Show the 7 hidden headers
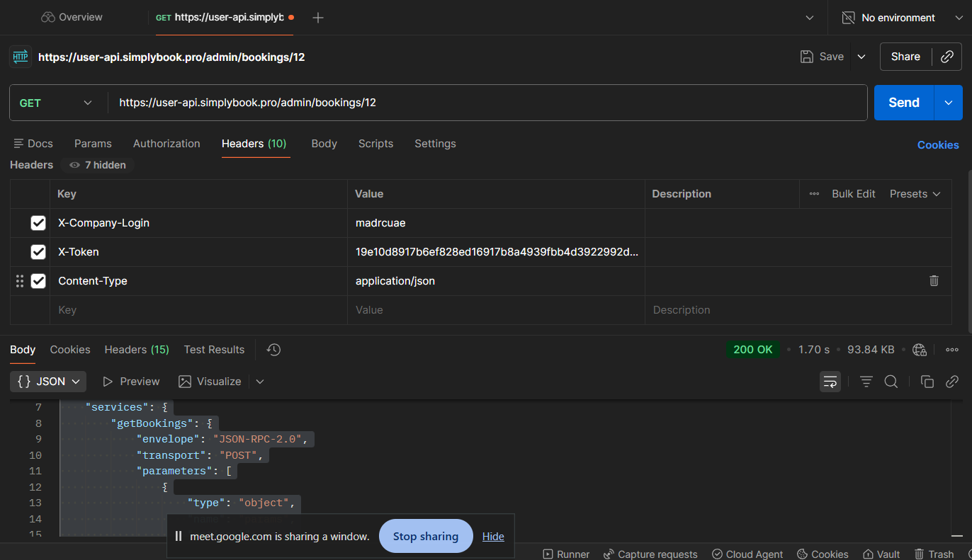972x560 pixels. coord(98,165)
